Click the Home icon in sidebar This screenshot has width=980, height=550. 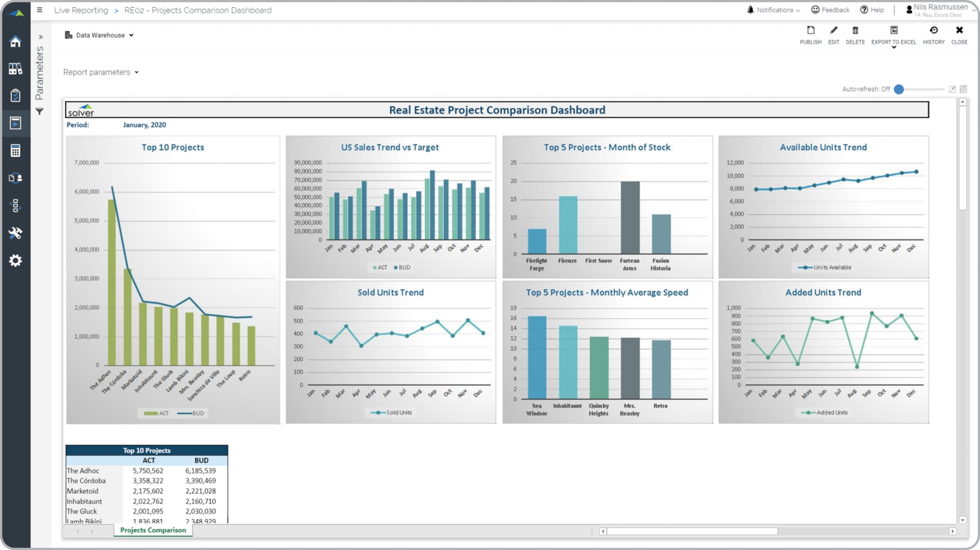[15, 41]
